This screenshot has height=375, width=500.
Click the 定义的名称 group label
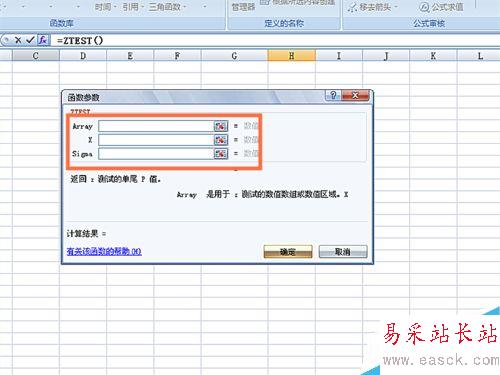tap(284, 23)
